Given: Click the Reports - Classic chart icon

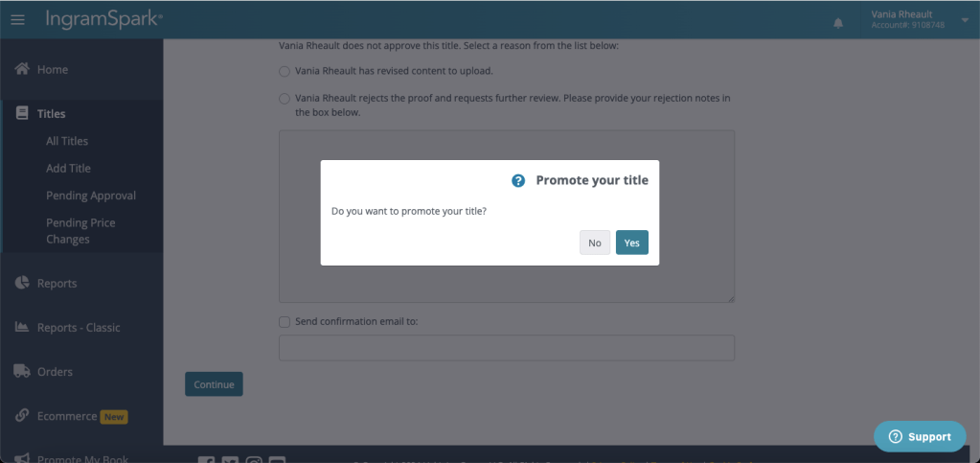Looking at the screenshot, I should 22,327.
